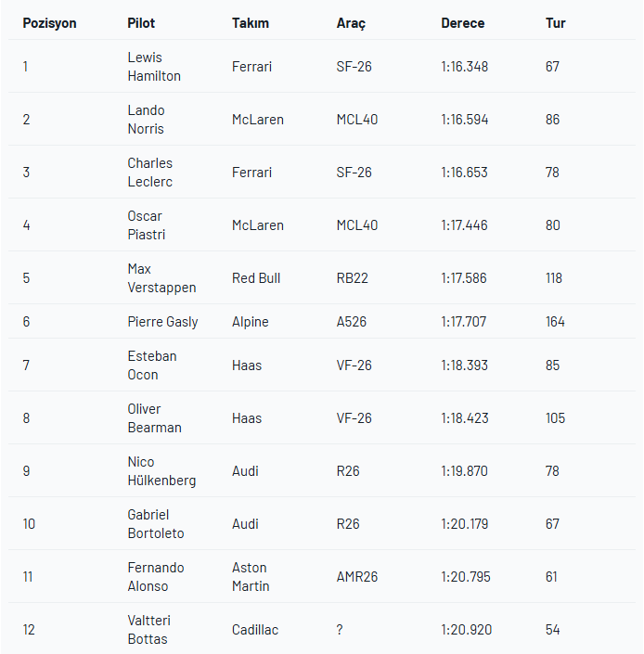Click the 1:16.348 lap time
The width and height of the screenshot is (644, 654).
coord(464,67)
